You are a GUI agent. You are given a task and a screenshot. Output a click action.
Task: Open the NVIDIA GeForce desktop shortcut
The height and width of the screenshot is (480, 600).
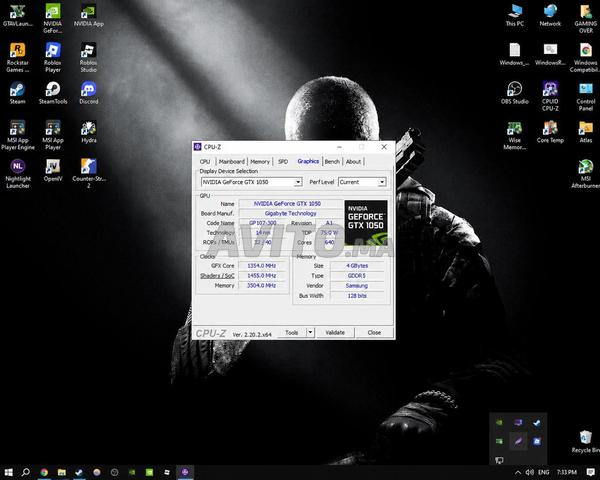[53, 18]
